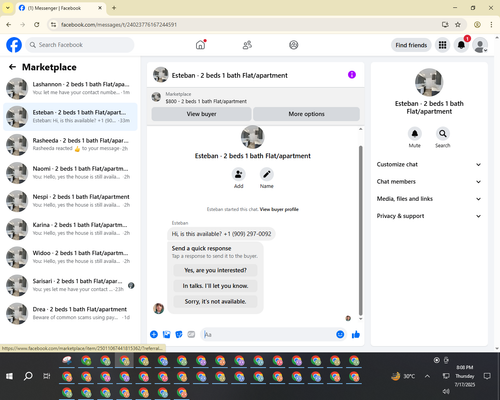
Task: Click the Facebook logo
Action: [14, 45]
